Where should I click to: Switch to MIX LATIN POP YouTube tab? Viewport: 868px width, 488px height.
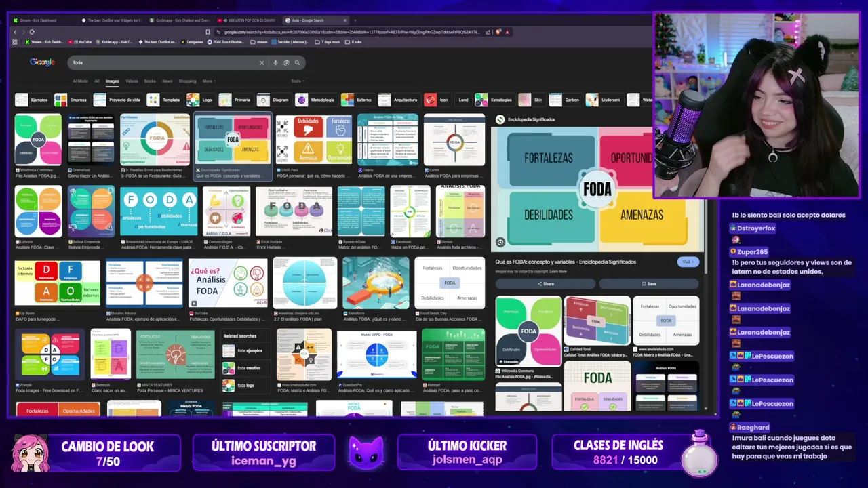247,20
